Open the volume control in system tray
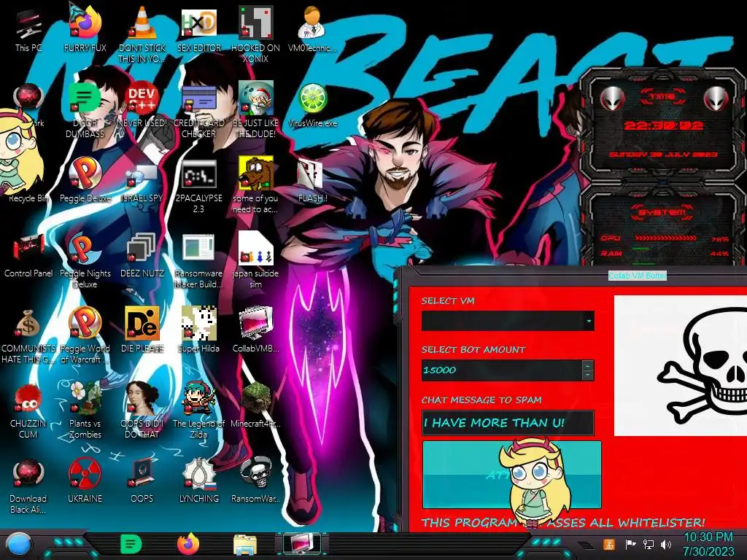The image size is (747, 560). point(666,544)
